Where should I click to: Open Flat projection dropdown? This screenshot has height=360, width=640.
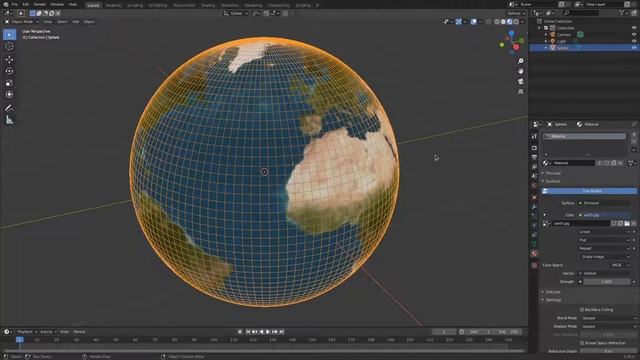605,240
